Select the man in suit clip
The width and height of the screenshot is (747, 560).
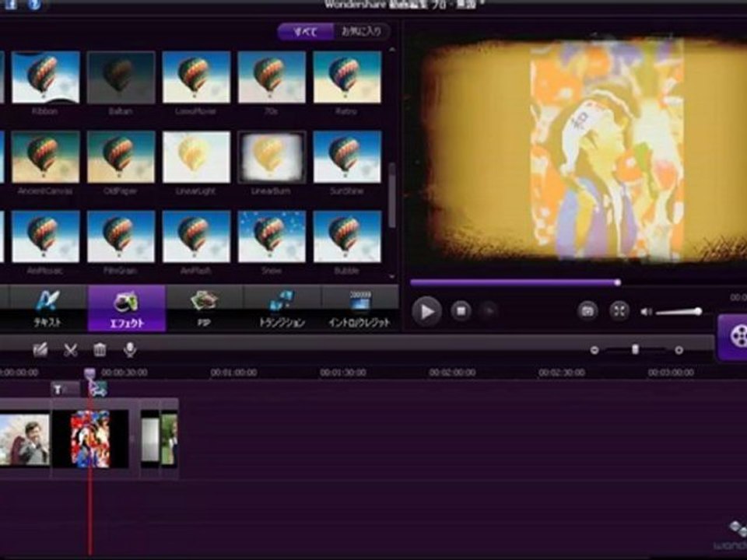(x=24, y=439)
